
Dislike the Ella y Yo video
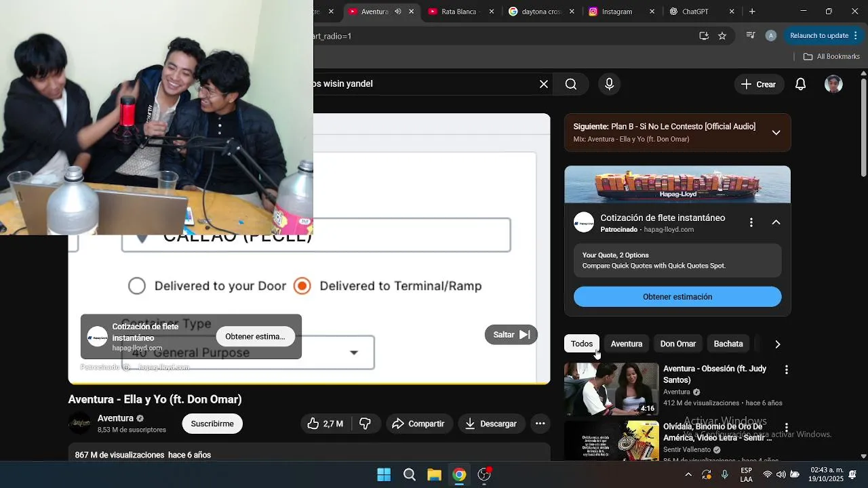click(366, 424)
